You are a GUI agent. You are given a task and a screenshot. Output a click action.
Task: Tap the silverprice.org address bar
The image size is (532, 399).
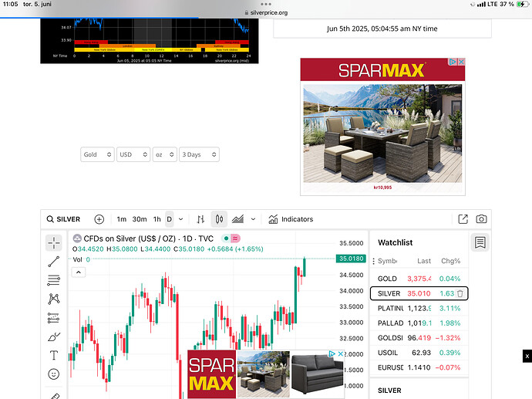tap(266, 12)
